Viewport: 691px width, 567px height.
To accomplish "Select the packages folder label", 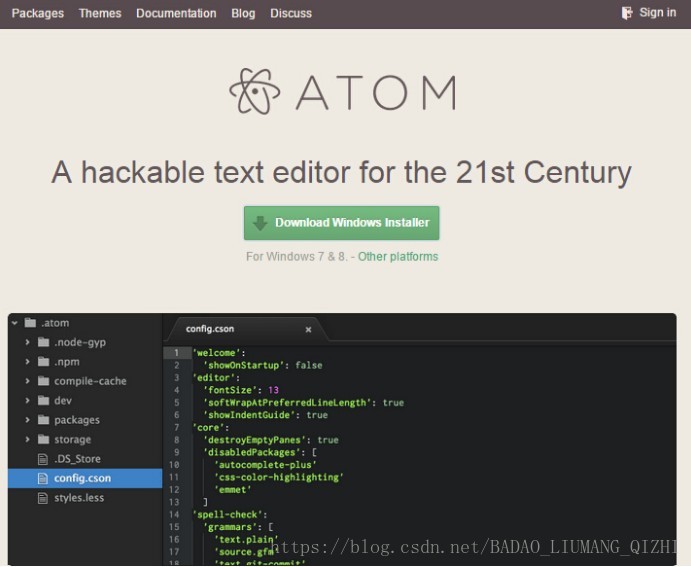I will click(77, 420).
